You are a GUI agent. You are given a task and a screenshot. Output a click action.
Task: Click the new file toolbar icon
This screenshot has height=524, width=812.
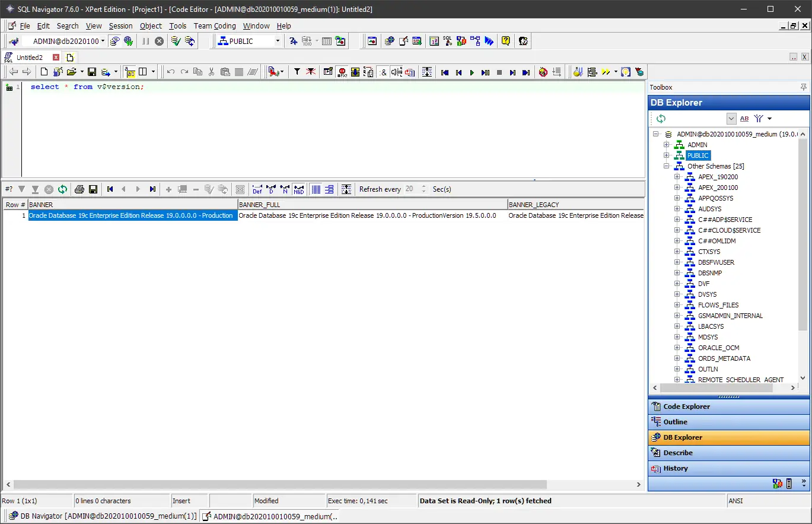click(44, 72)
